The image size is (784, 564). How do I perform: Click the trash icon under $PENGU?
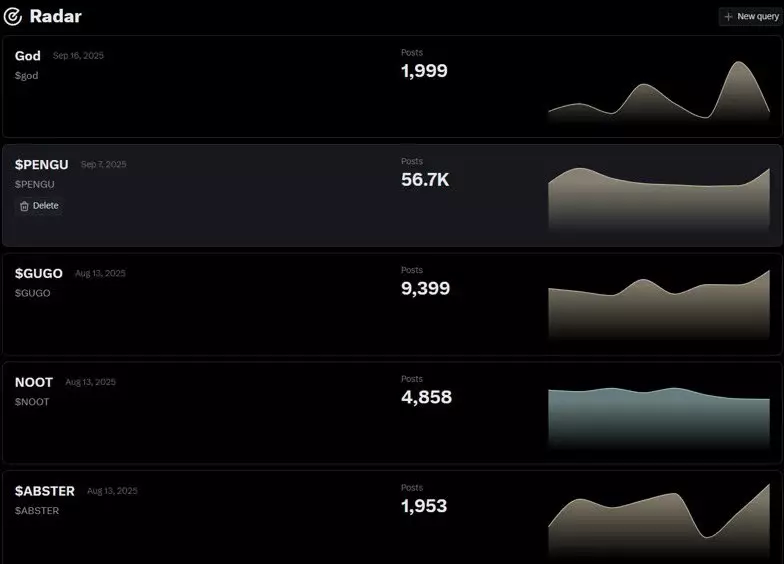click(24, 206)
